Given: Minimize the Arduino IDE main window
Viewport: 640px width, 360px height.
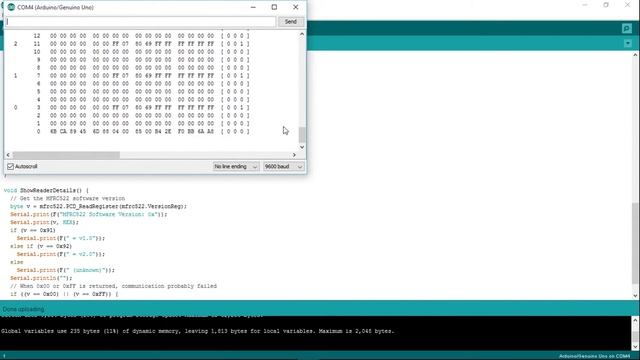Looking at the screenshot, I should (x=585, y=5).
